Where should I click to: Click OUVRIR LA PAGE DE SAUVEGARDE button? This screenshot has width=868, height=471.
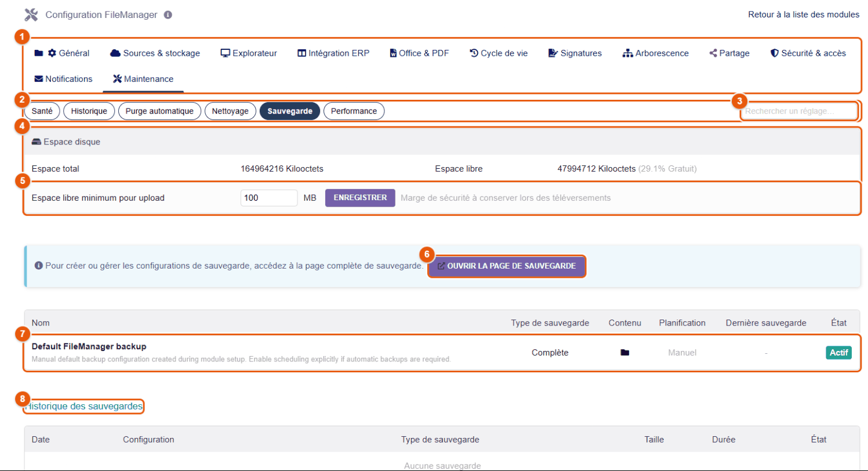[x=507, y=266]
